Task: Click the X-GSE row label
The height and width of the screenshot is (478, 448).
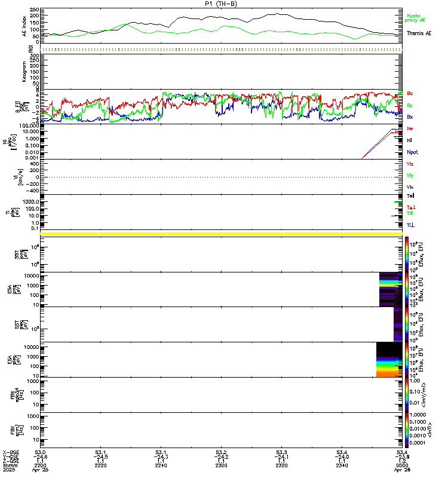Action: coord(10,452)
